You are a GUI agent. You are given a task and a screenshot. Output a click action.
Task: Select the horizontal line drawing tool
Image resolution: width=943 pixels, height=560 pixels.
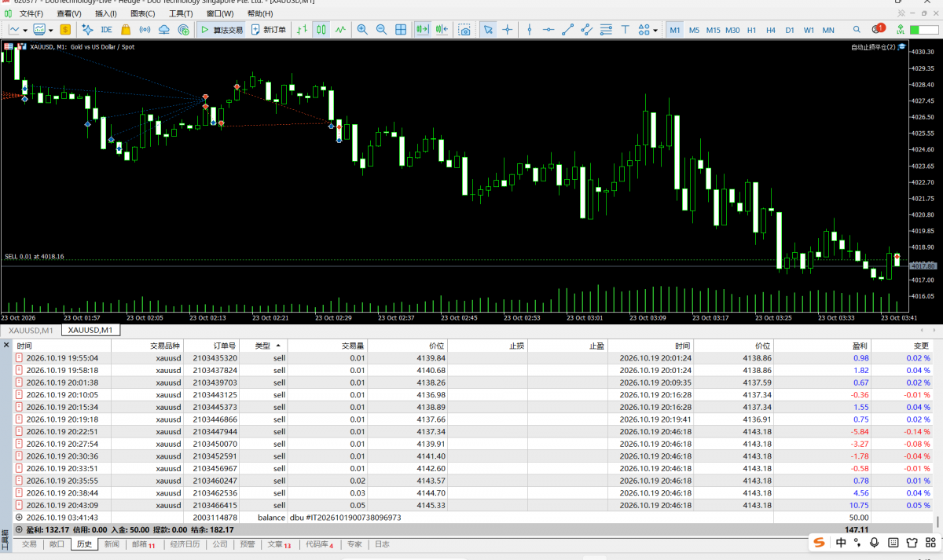click(x=549, y=30)
